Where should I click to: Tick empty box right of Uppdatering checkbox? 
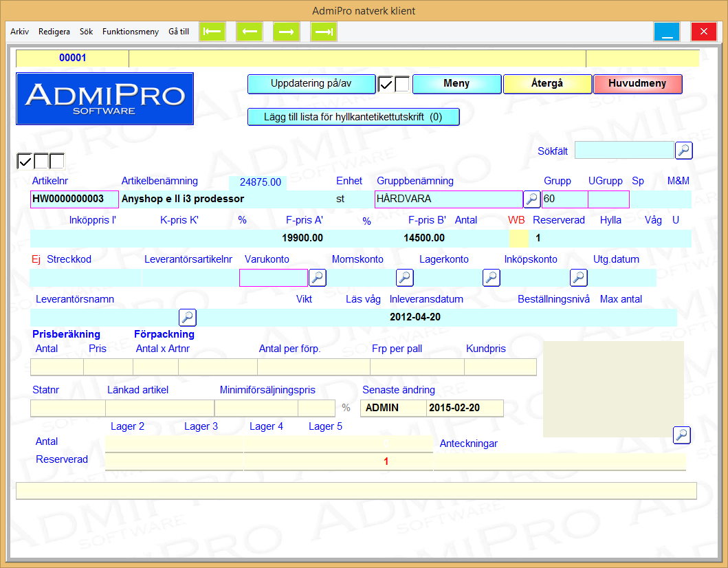[x=402, y=84]
